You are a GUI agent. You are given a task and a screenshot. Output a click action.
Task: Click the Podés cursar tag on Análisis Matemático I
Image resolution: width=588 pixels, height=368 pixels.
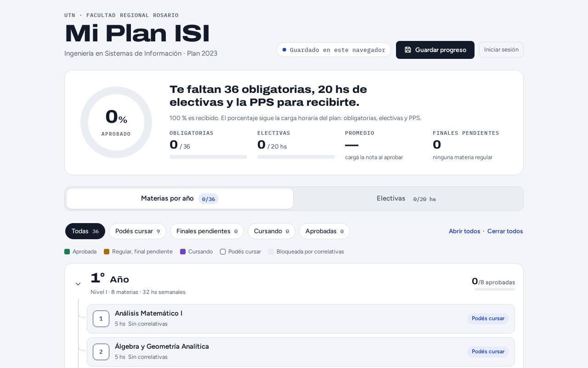(488, 319)
